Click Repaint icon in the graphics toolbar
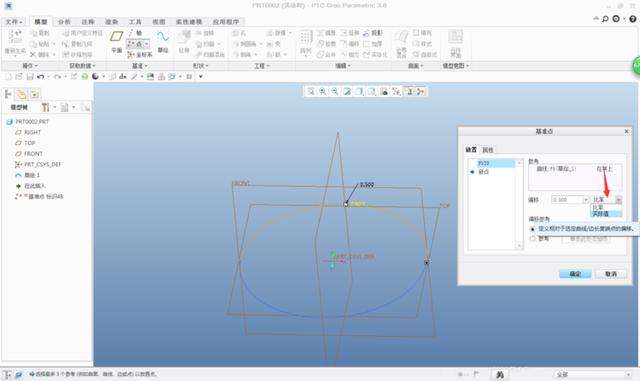 tap(347, 91)
